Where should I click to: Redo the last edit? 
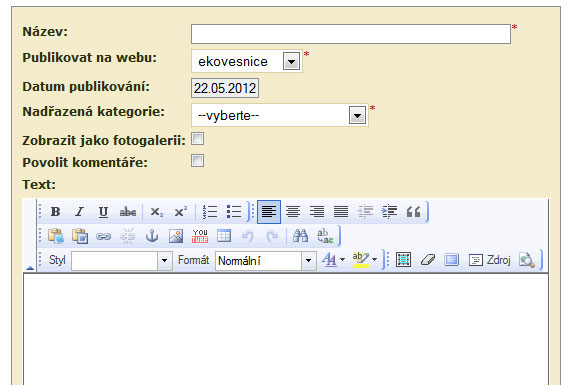pos(272,236)
